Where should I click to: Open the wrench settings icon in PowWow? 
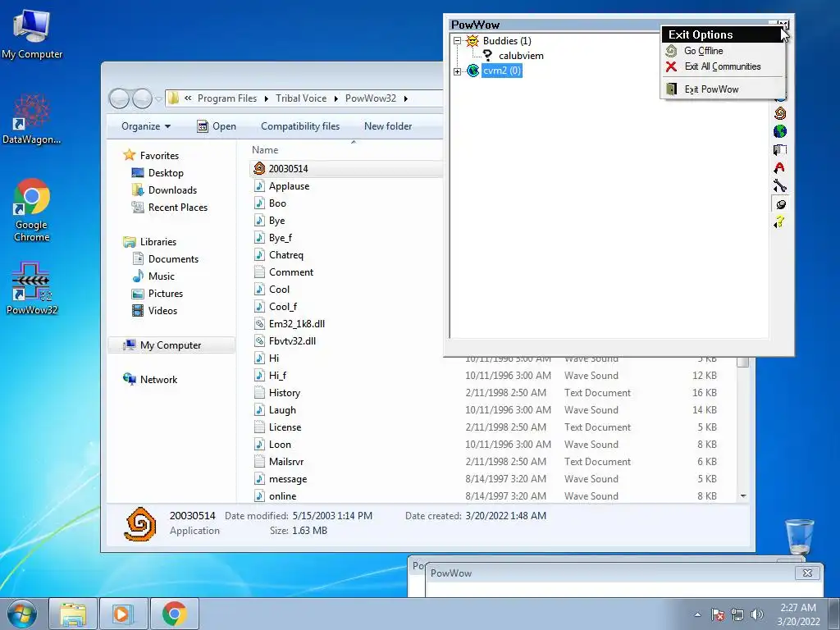coord(780,186)
